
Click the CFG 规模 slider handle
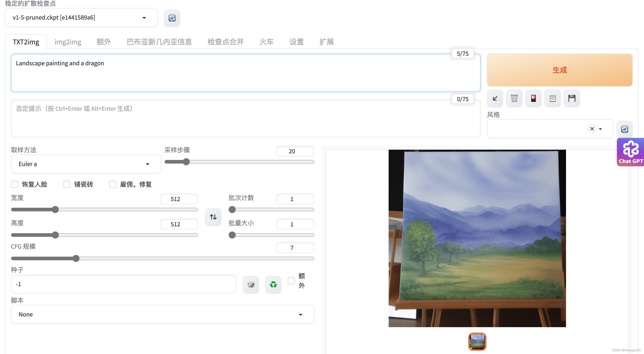(76, 258)
